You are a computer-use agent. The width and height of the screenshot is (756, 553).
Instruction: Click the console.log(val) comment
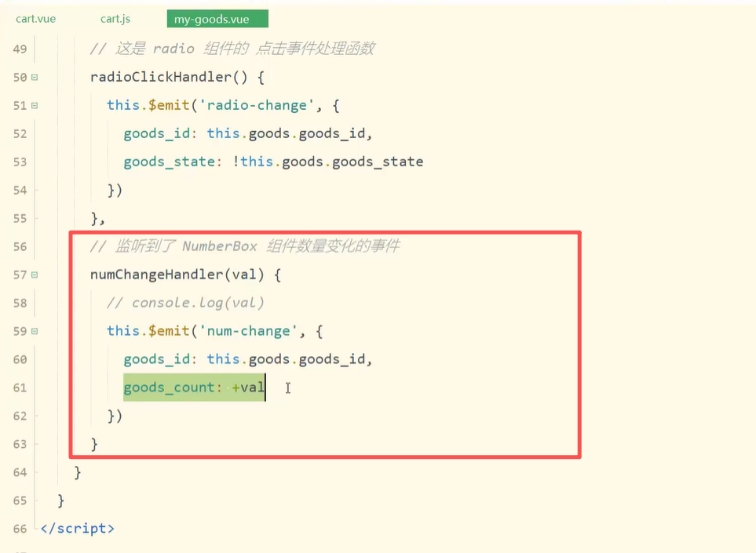click(185, 303)
